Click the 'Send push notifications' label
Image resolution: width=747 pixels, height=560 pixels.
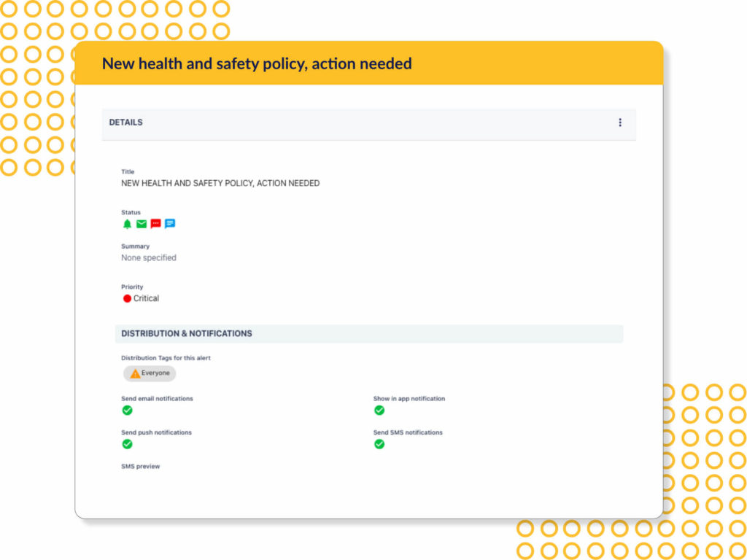point(156,433)
